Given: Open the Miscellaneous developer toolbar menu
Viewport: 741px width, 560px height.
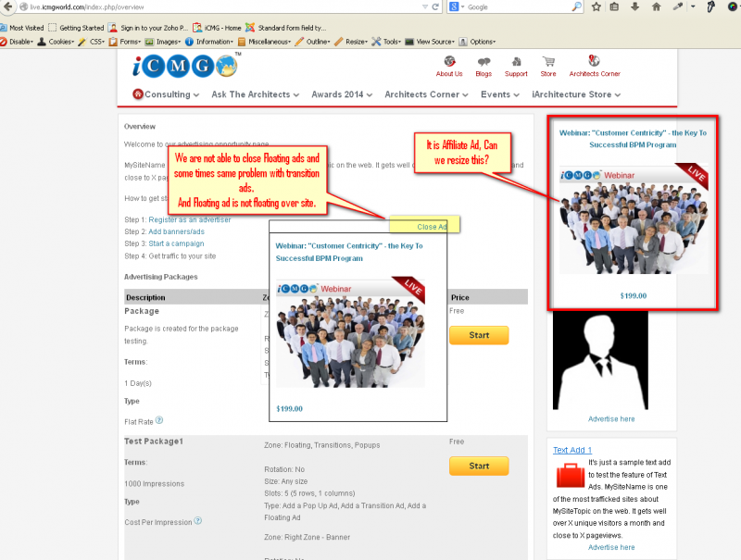Looking at the screenshot, I should tap(264, 42).
